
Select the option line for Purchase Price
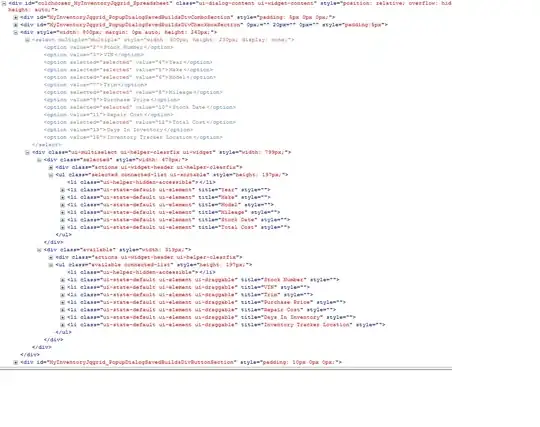[112, 100]
